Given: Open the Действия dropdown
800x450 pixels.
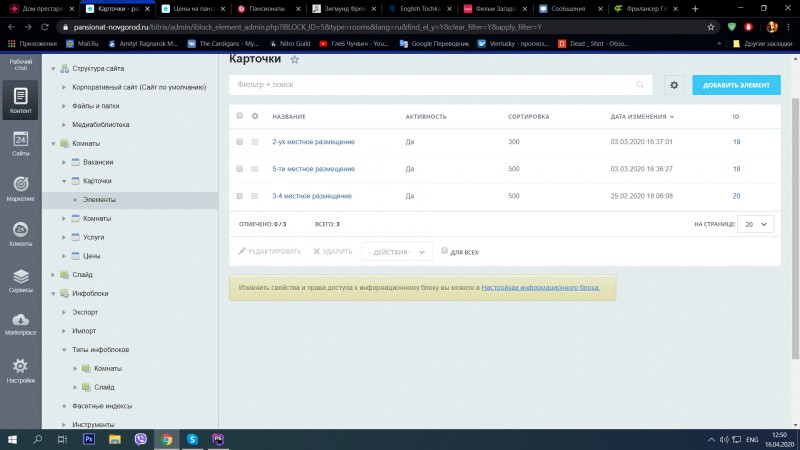Looking at the screenshot, I should click(x=397, y=252).
